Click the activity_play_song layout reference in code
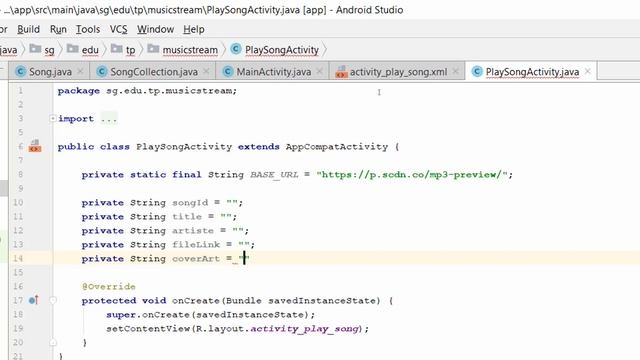The width and height of the screenshot is (640, 360). pyautogui.click(x=304, y=329)
